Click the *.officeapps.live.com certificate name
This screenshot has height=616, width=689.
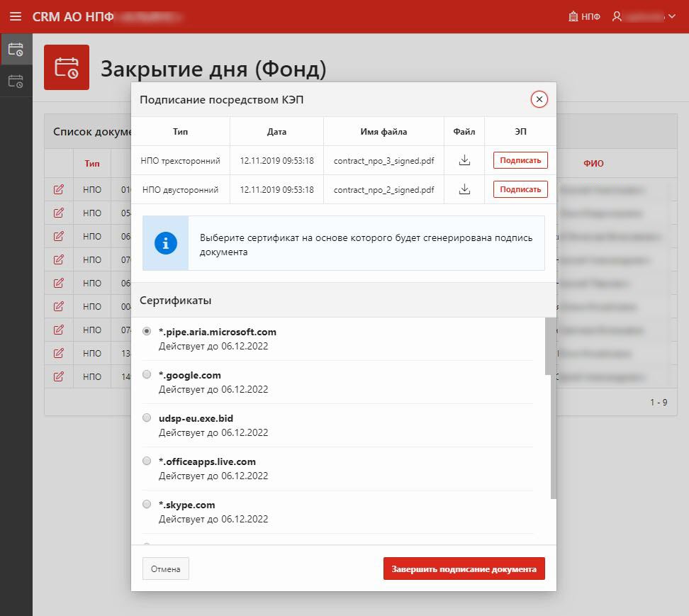(x=207, y=461)
